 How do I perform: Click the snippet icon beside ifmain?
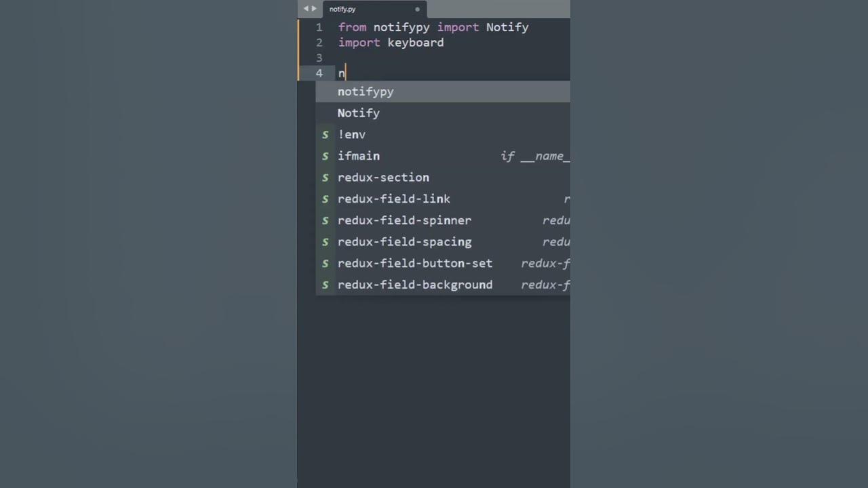pos(325,156)
